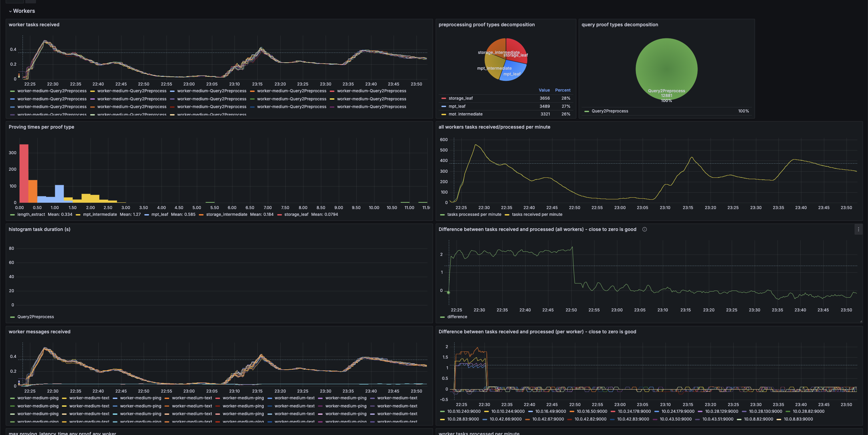This screenshot has width=868, height=435.
Task: Toggle 'tasks received per minute' legend series
Action: tap(537, 214)
